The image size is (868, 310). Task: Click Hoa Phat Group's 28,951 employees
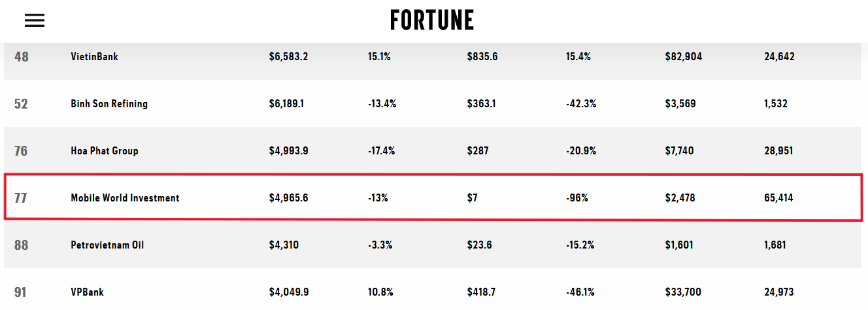(x=778, y=151)
